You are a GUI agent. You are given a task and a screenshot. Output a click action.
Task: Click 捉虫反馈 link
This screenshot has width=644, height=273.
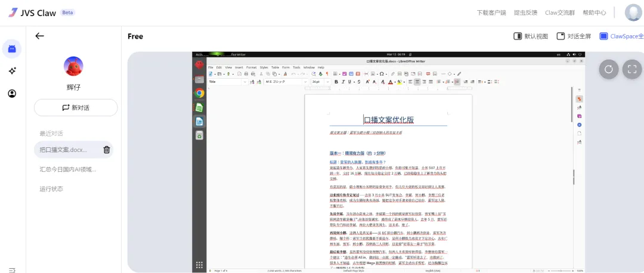pyautogui.click(x=525, y=13)
